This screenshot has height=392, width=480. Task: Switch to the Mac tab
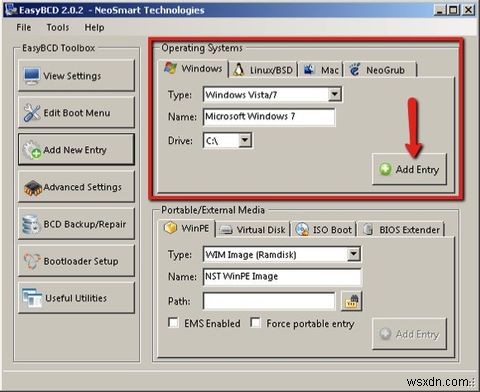(321, 70)
